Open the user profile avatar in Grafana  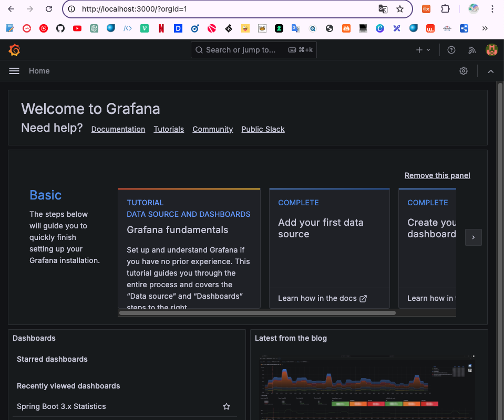click(491, 50)
